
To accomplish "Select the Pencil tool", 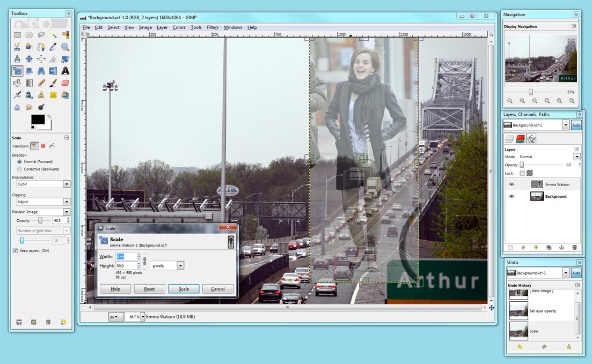I will tap(41, 83).
